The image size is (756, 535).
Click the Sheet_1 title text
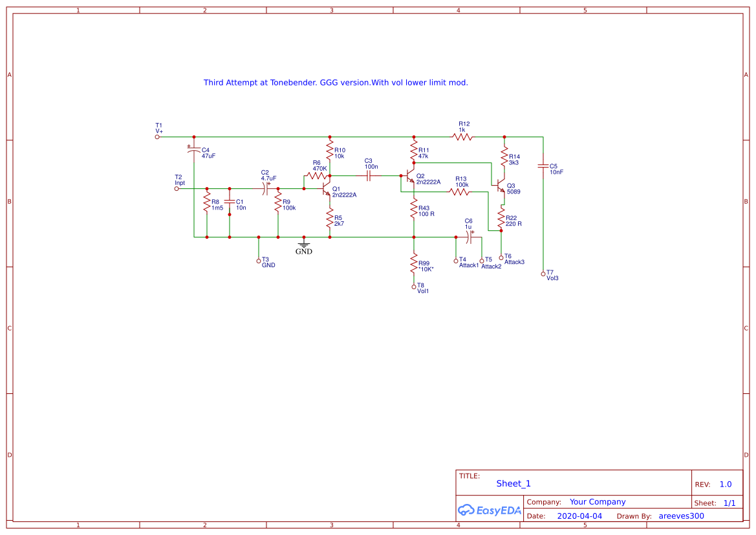(513, 483)
